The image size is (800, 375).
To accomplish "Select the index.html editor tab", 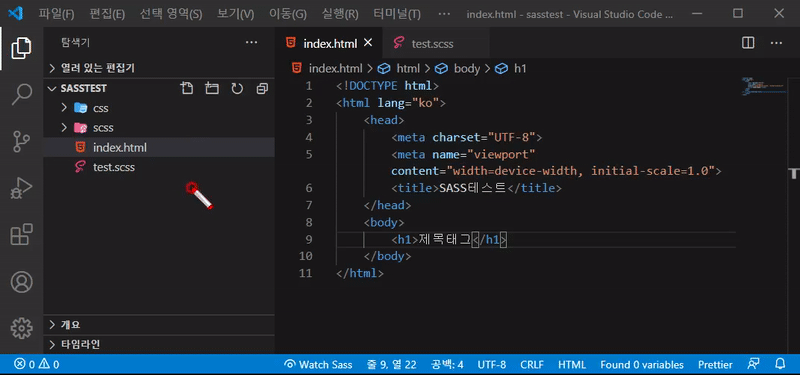I will [328, 43].
